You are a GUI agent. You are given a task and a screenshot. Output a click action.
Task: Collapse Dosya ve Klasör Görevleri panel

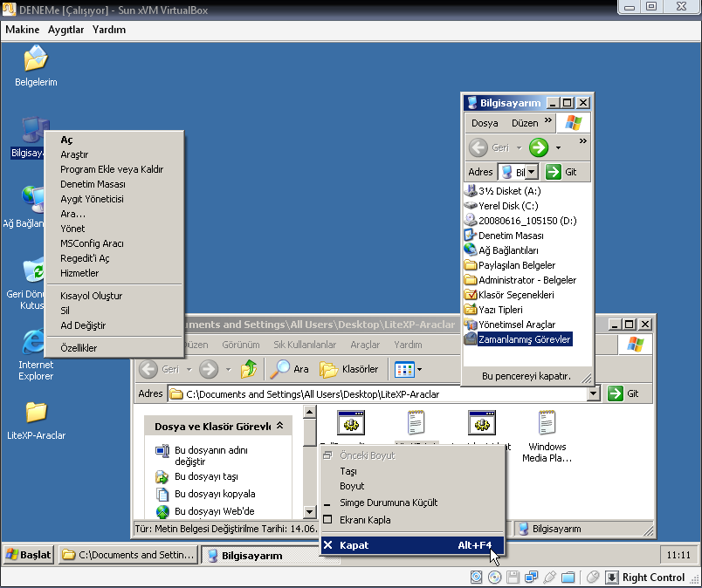(x=280, y=426)
